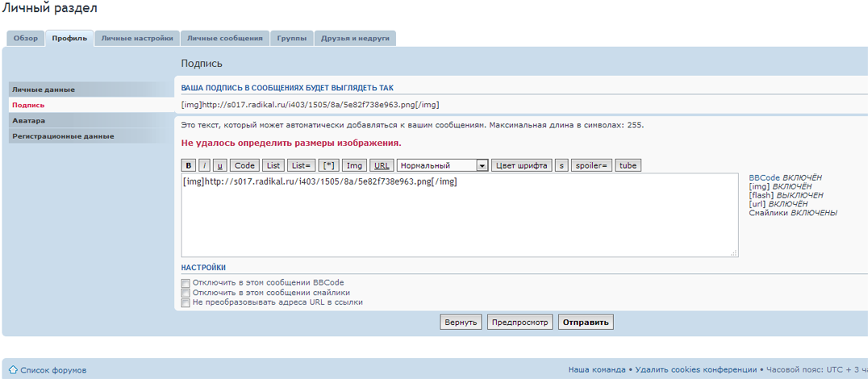This screenshot has height=379, width=868.
Task: Open the font size dropdown 'Нормальный'
Action: 443,165
